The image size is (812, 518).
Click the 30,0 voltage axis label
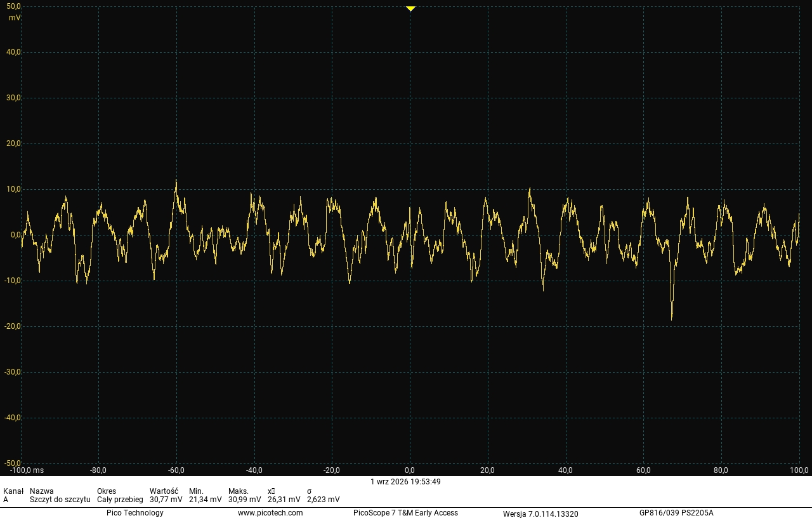pos(14,98)
